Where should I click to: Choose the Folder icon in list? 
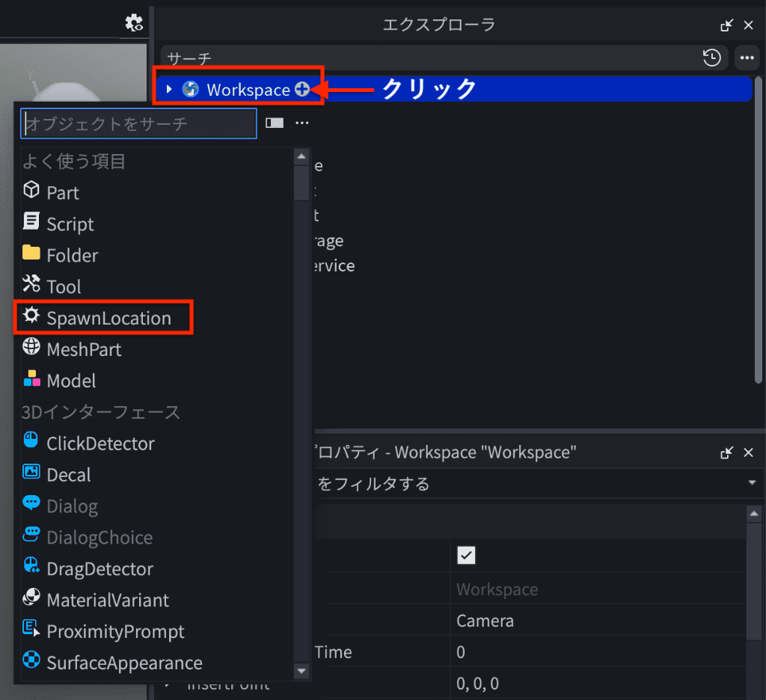(31, 254)
